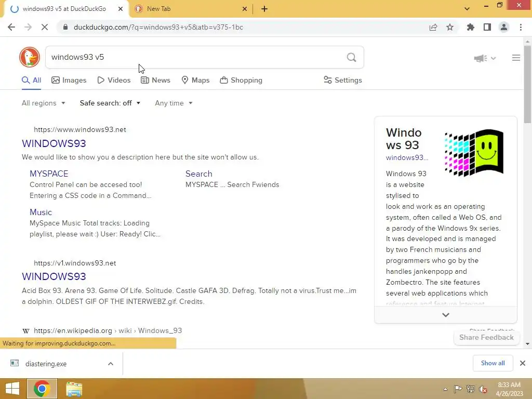The width and height of the screenshot is (532, 399).
Task: Switch to the Images tab
Action: pyautogui.click(x=69, y=81)
